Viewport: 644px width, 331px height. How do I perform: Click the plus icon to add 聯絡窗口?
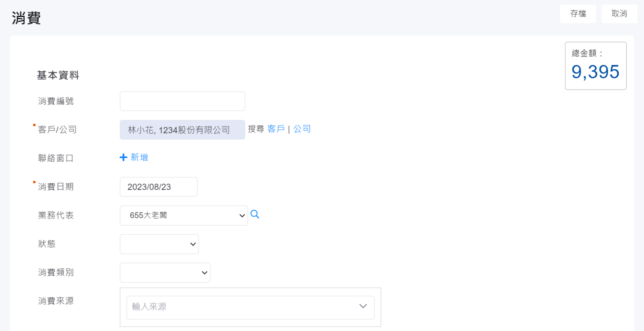tap(123, 157)
